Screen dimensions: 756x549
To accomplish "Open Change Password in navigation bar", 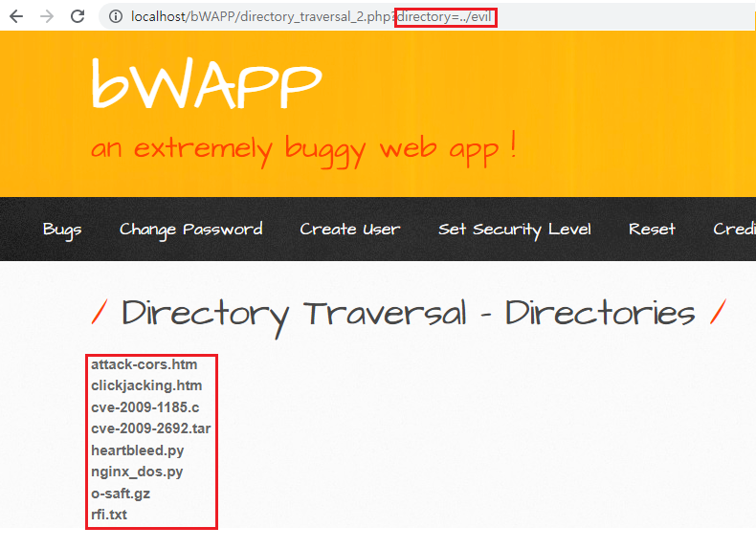I will point(191,230).
